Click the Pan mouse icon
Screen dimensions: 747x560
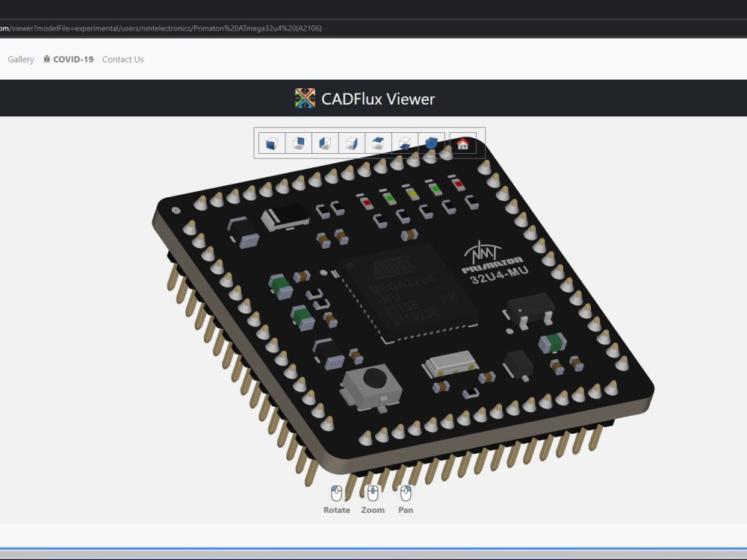406,494
